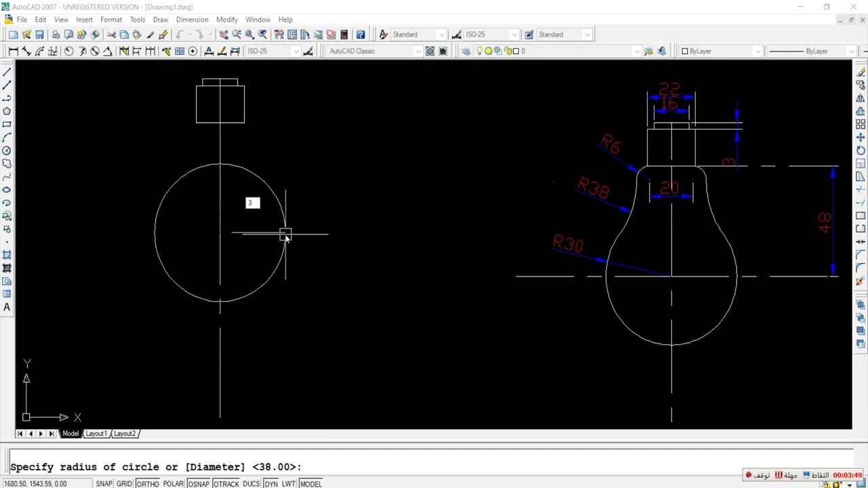Screen dimensions: 868x488
Task: Toggle DYN dynamic input
Action: tap(271, 484)
